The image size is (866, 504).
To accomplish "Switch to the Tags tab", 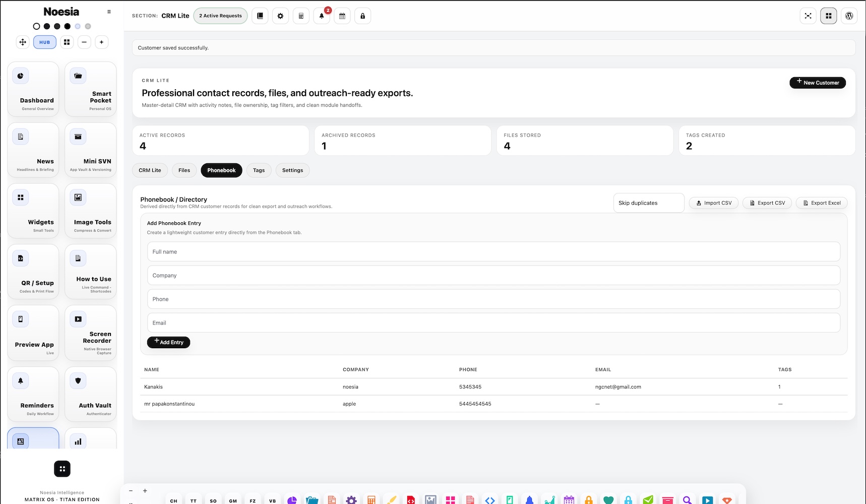I will [x=259, y=170].
